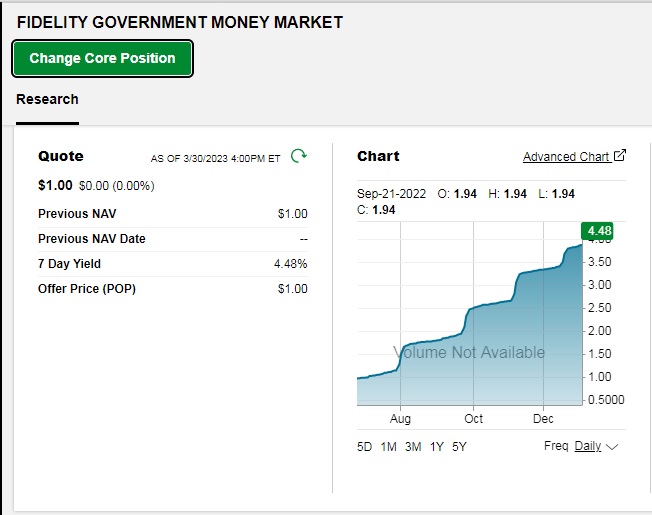Switch to the Research tab
The height and width of the screenshot is (515, 652).
pos(47,99)
